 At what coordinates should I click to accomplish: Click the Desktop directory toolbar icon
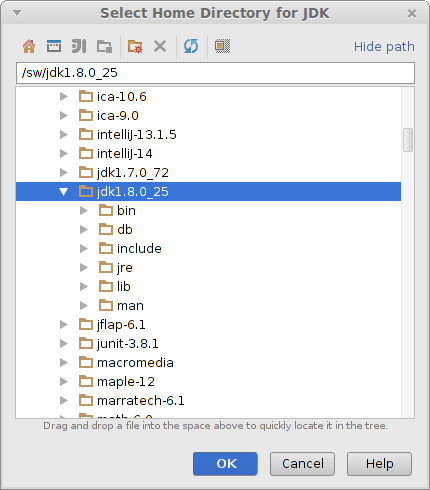(x=54, y=46)
